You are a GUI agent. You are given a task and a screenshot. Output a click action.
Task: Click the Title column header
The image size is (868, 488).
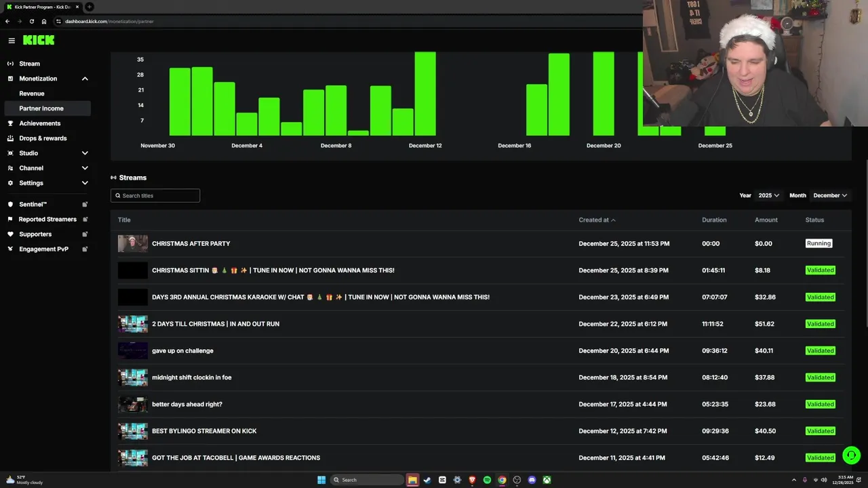(x=124, y=220)
